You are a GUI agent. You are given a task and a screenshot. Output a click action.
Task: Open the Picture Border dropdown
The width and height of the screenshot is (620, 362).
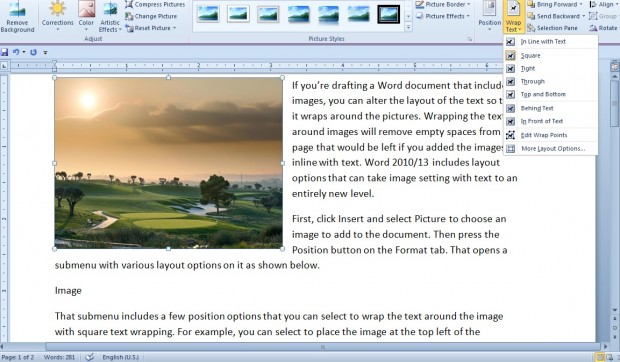click(443, 4)
